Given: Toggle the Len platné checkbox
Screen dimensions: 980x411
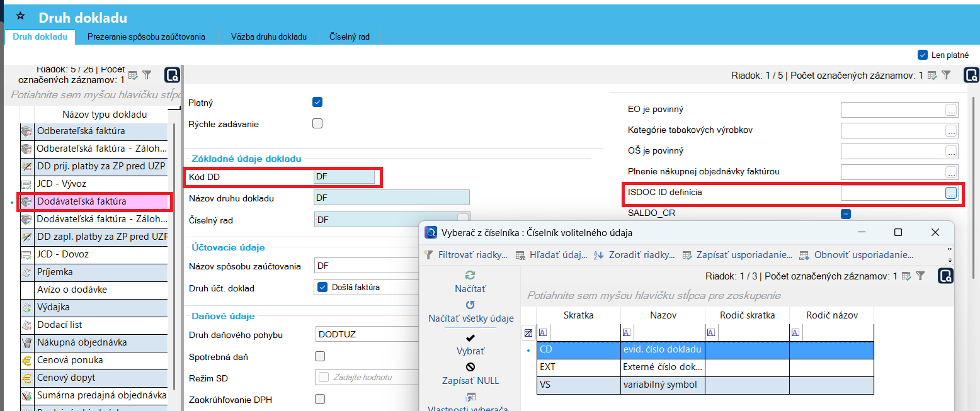Looking at the screenshot, I should [923, 55].
